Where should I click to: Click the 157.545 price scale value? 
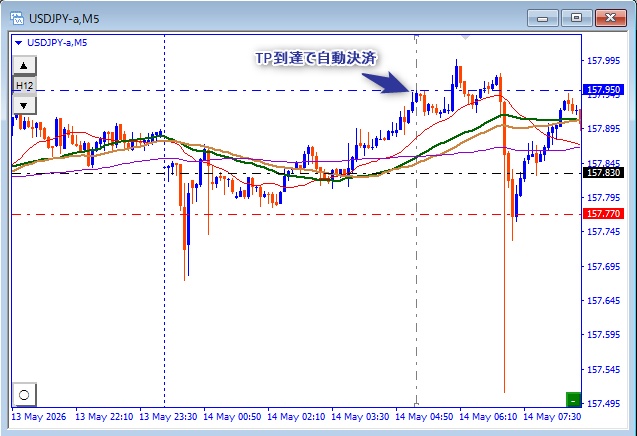pyautogui.click(x=604, y=370)
